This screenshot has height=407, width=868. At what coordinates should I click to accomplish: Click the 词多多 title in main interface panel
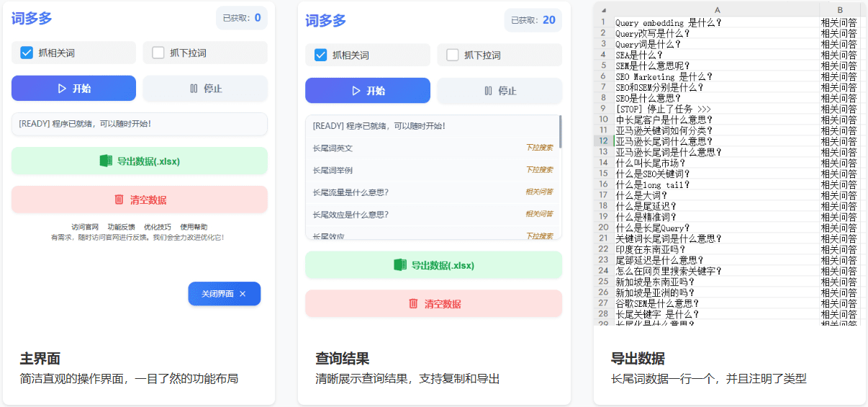[32, 18]
